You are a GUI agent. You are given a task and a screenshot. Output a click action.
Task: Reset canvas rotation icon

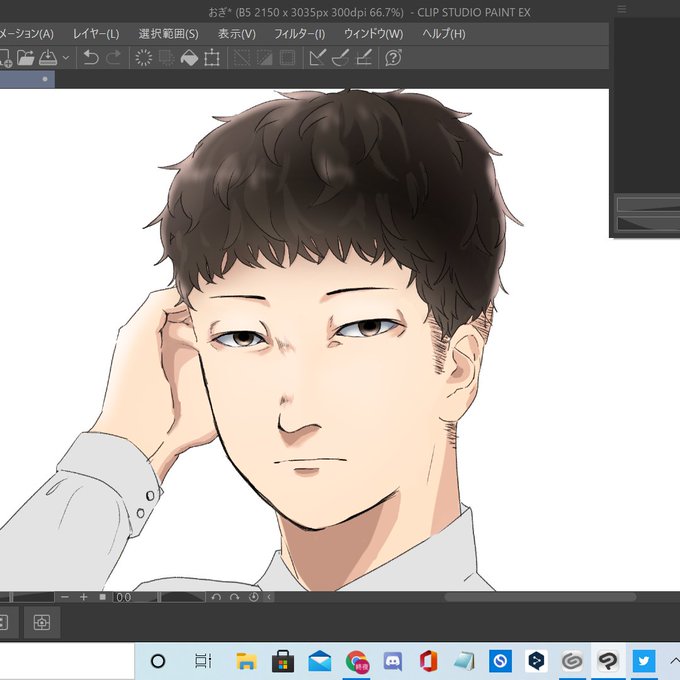point(253,597)
